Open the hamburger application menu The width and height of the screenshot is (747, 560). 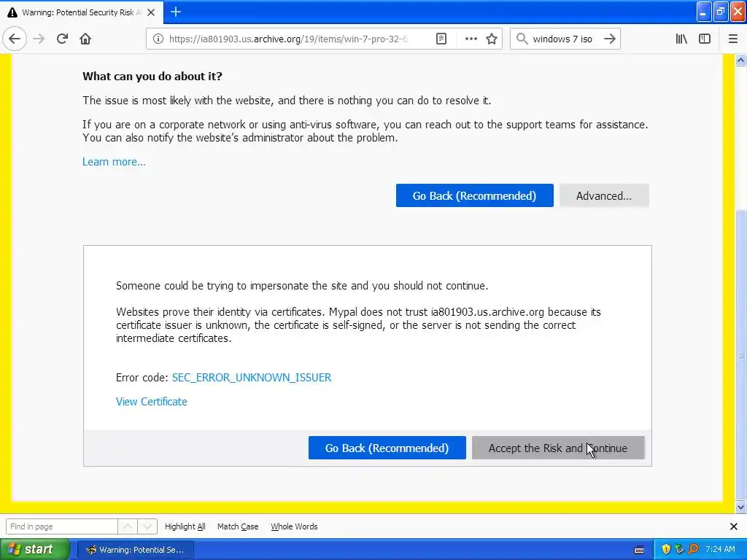click(733, 39)
